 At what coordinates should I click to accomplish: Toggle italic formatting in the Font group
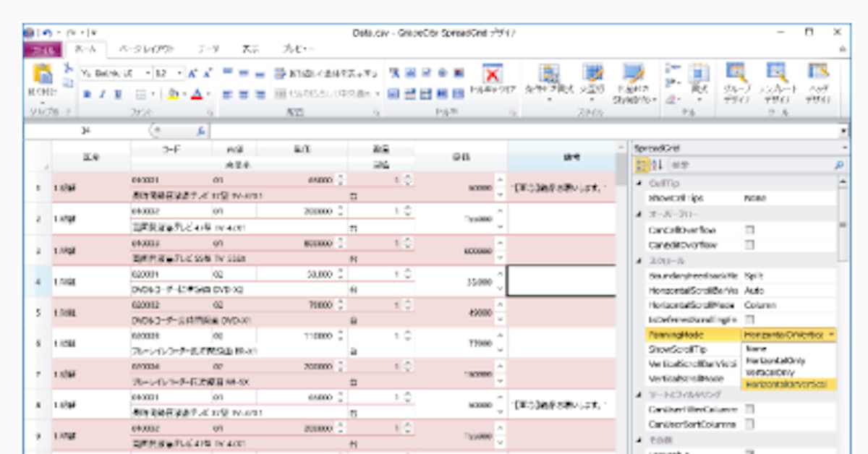point(102,94)
